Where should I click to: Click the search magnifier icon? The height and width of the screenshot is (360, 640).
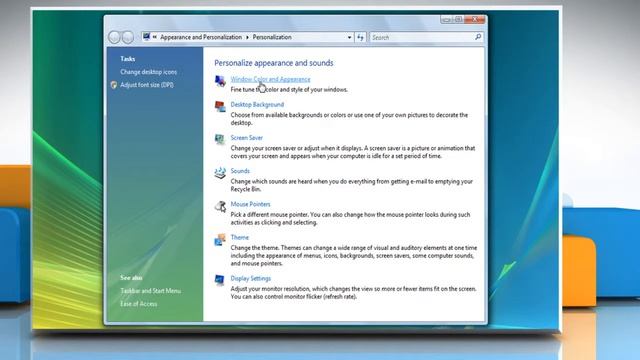[x=478, y=37]
